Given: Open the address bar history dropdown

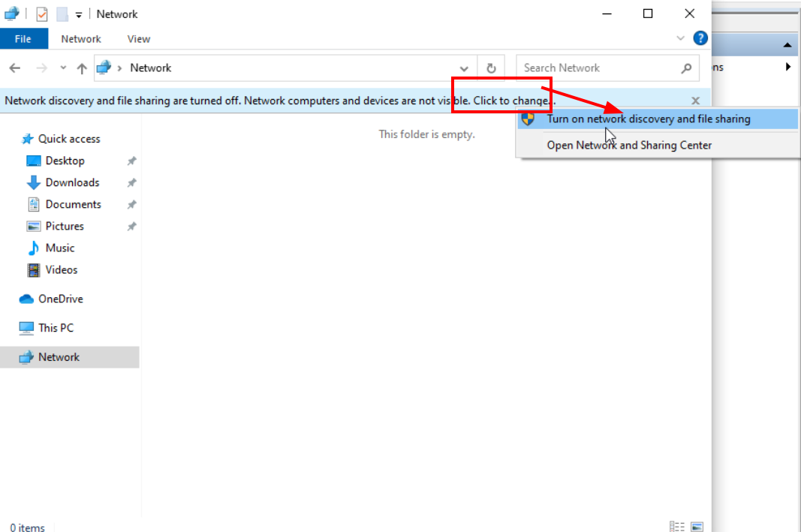Looking at the screenshot, I should click(x=465, y=68).
